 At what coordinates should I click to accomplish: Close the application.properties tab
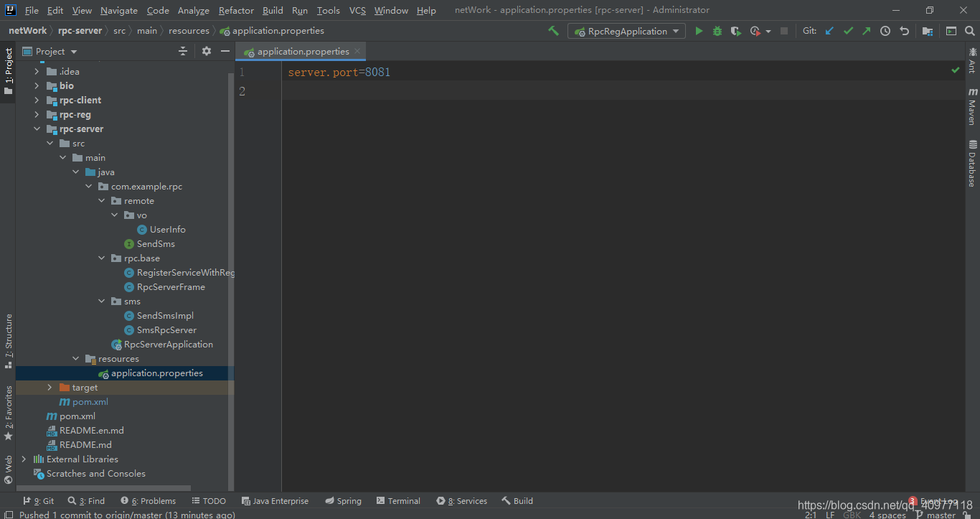point(358,51)
